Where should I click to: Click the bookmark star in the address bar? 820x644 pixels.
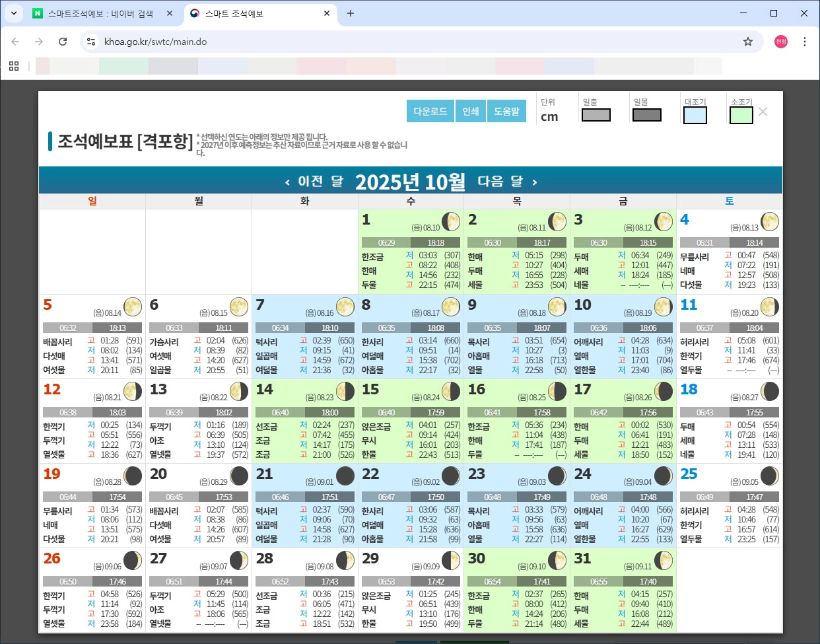coord(748,41)
